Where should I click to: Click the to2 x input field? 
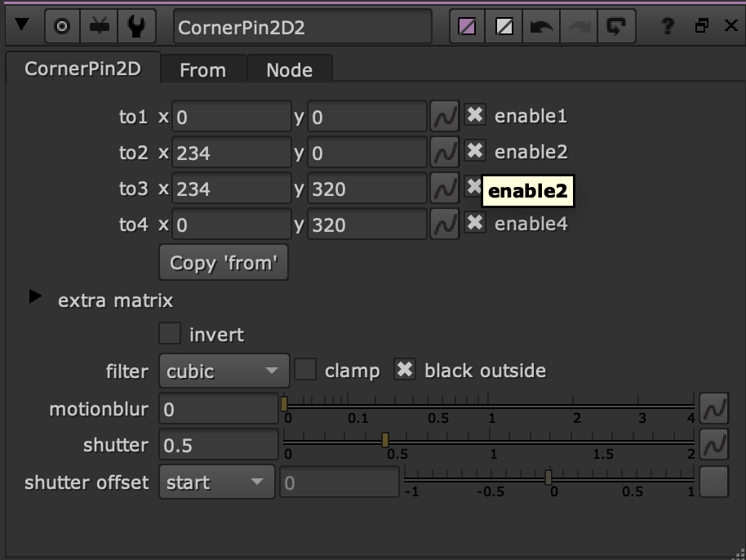pos(232,153)
